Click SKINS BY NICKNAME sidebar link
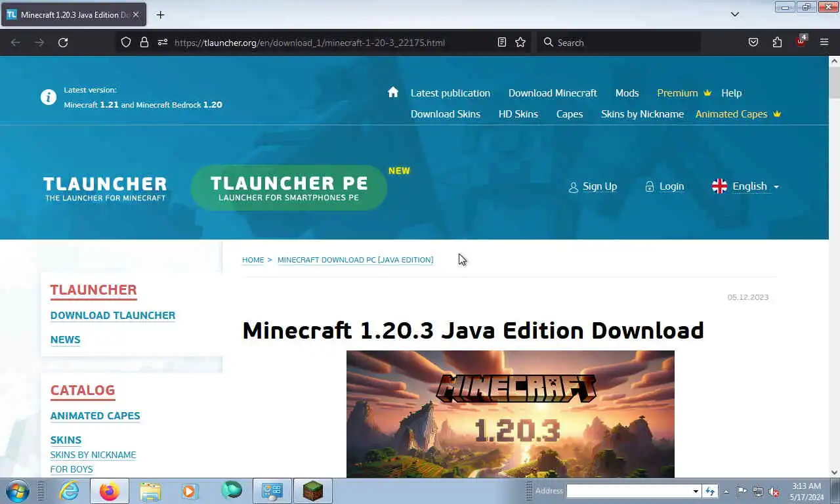The height and width of the screenshot is (504, 840). (x=93, y=455)
